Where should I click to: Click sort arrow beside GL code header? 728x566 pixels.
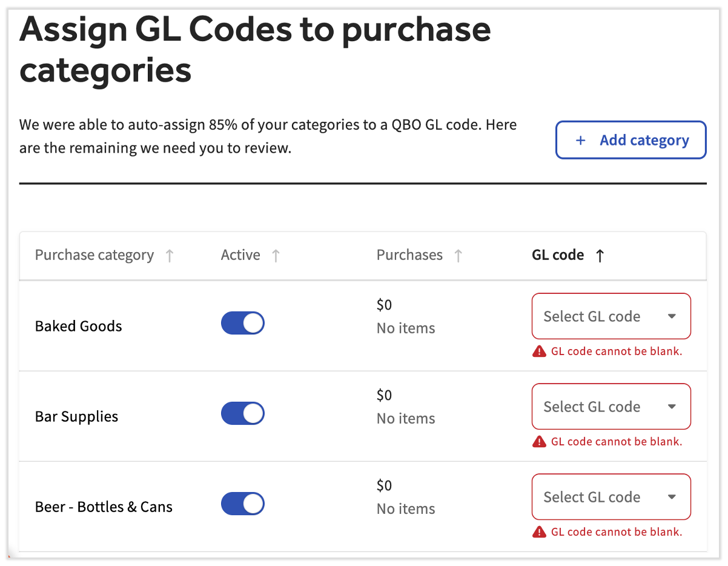[600, 256]
